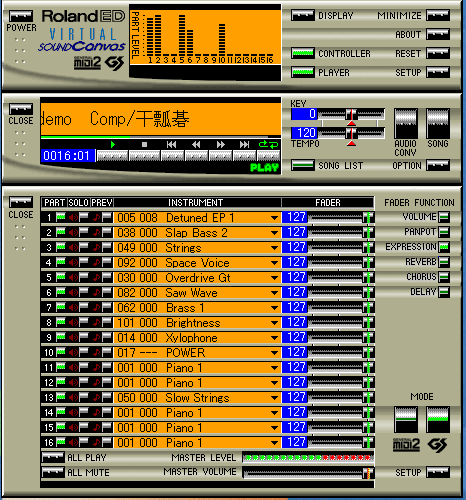Toggle part 10 play switch

coord(61,353)
